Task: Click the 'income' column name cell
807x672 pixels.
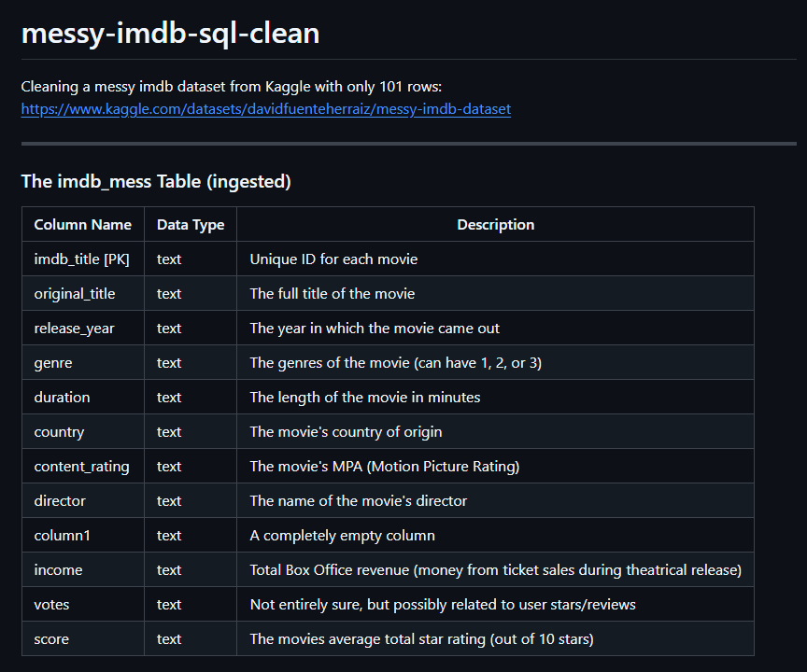Action: 58,570
